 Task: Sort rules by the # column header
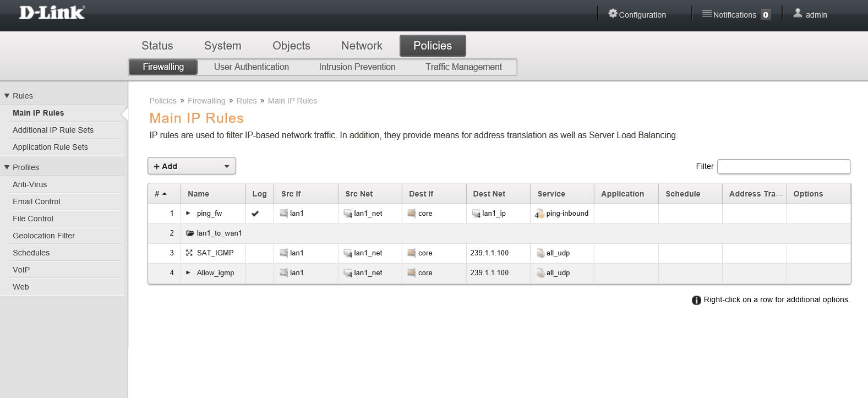coord(160,194)
